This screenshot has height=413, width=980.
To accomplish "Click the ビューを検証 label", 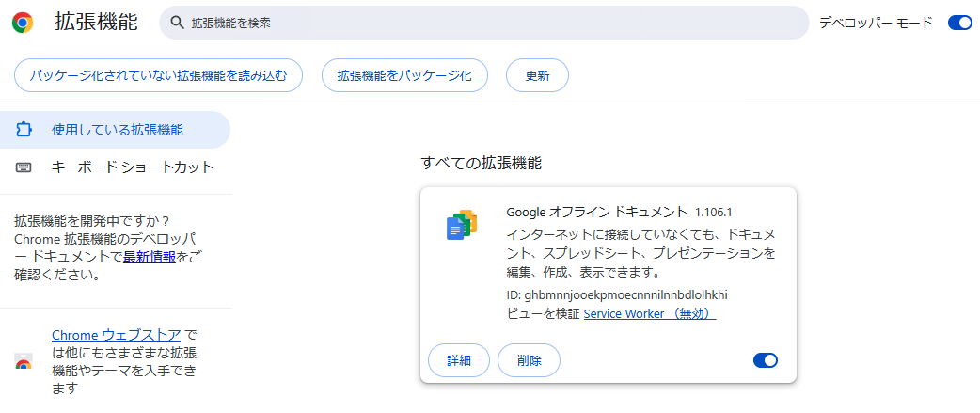I will click(x=543, y=313).
